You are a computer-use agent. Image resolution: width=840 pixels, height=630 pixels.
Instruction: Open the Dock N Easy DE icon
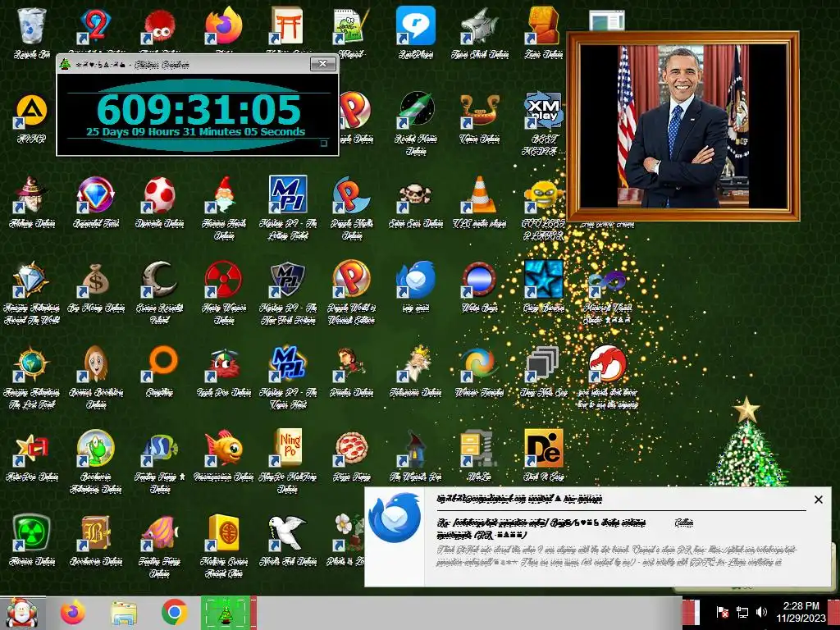click(543, 449)
